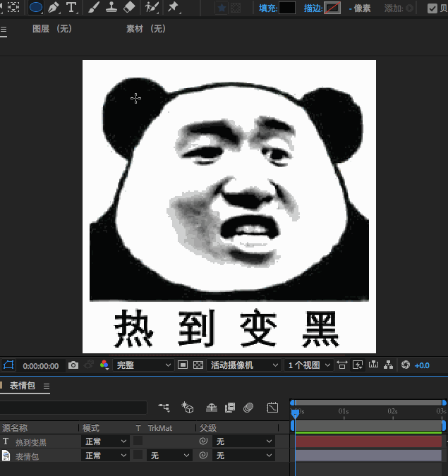The width and height of the screenshot is (448, 476).
Task: Open the 完整 resolution dropdown
Action: [143, 365]
